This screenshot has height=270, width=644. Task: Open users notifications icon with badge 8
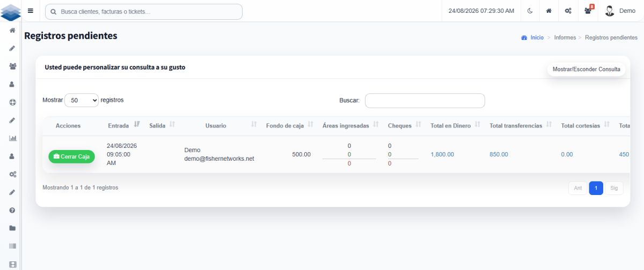tap(588, 10)
